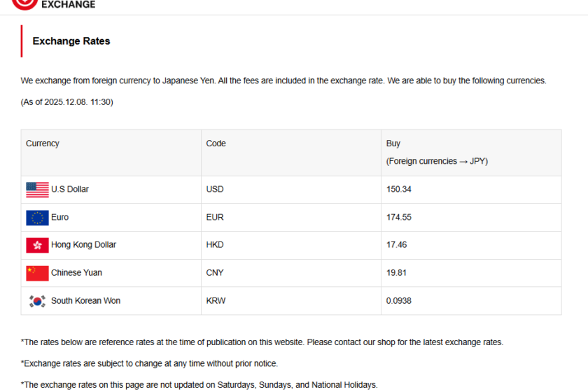Screen dimensions: 588x392
Task: Click the 19.81 Chinese Yuan rate
Action: coord(396,273)
